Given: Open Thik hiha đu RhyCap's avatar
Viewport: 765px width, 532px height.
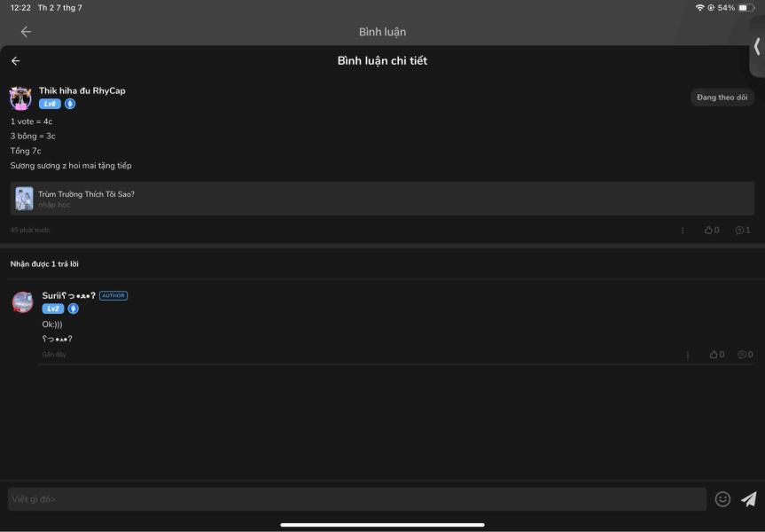Looking at the screenshot, I should click(x=20, y=98).
